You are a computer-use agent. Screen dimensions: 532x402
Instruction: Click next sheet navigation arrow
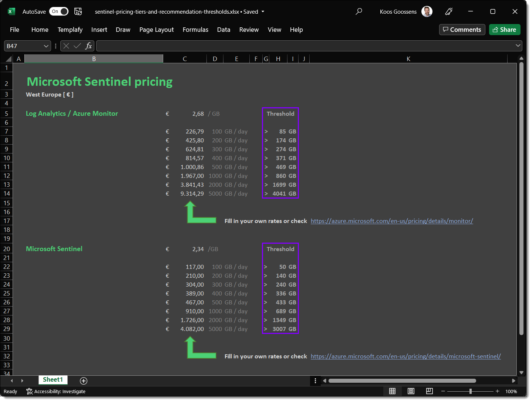[22, 381]
